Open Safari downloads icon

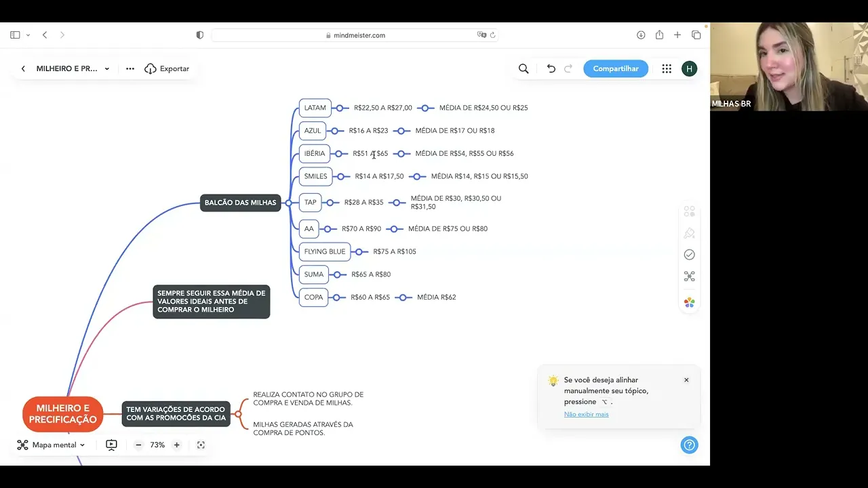pos(641,35)
